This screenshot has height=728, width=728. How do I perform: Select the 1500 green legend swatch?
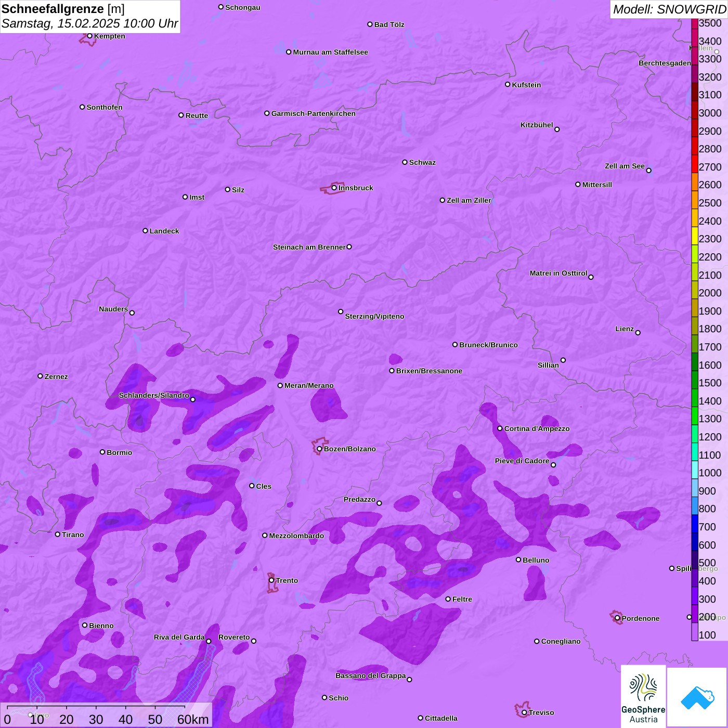point(695,380)
